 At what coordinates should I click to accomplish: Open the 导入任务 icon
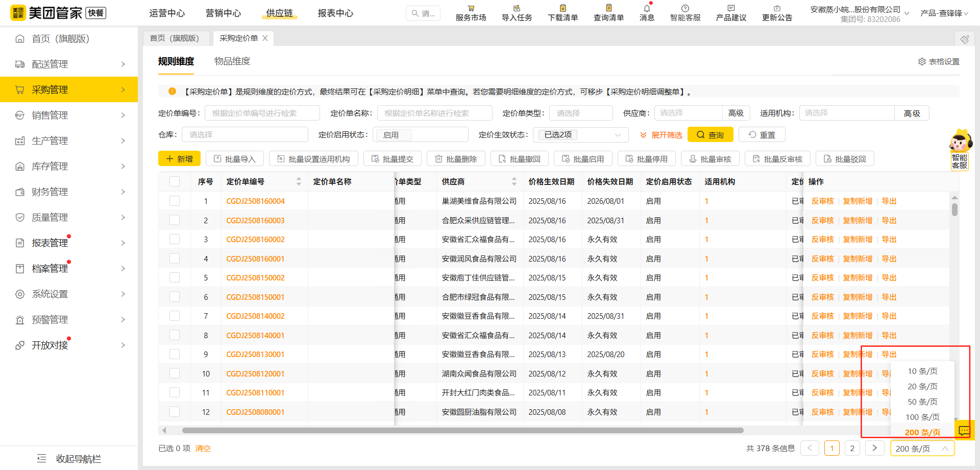(516, 12)
